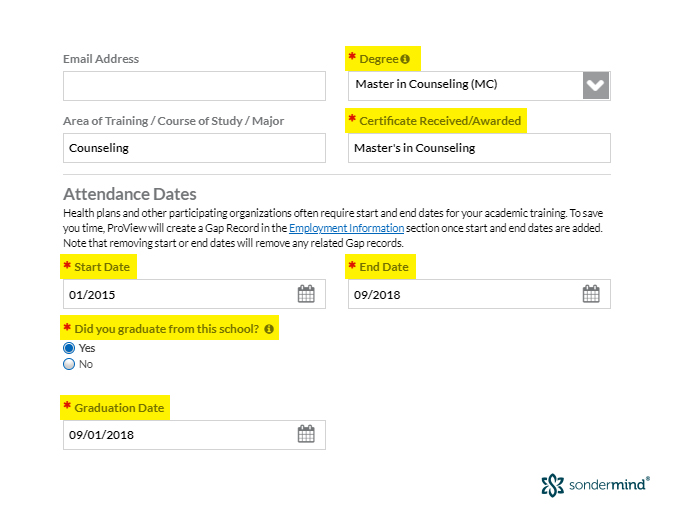
Task: Click the Attendance Dates heading
Action: point(130,194)
